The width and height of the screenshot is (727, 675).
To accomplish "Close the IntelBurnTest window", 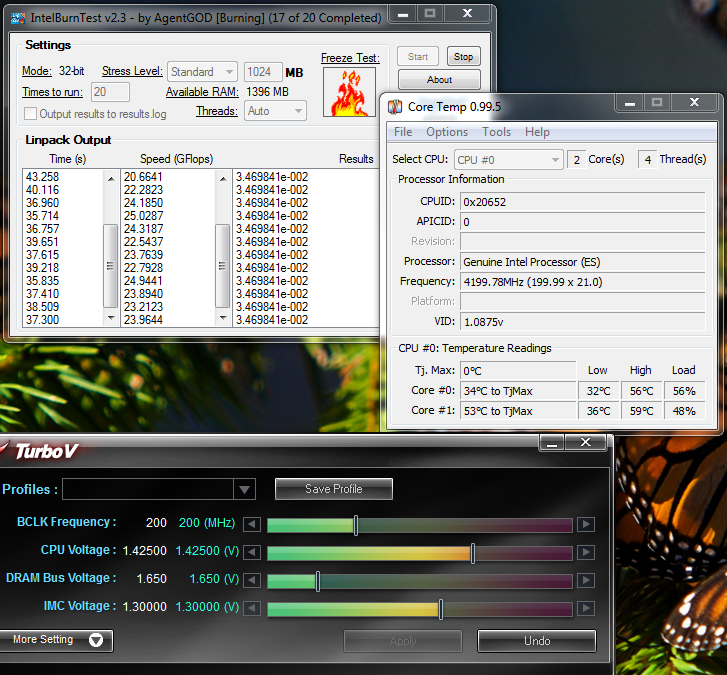I will click(x=467, y=14).
